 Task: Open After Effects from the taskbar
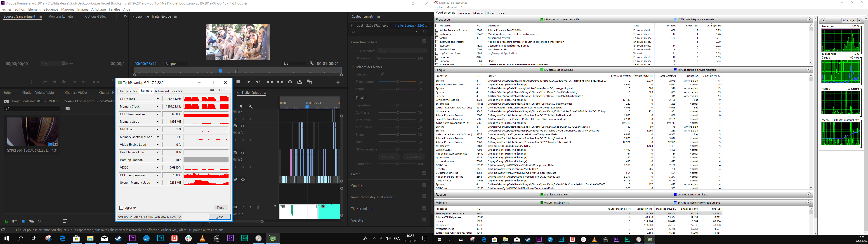[231, 238]
